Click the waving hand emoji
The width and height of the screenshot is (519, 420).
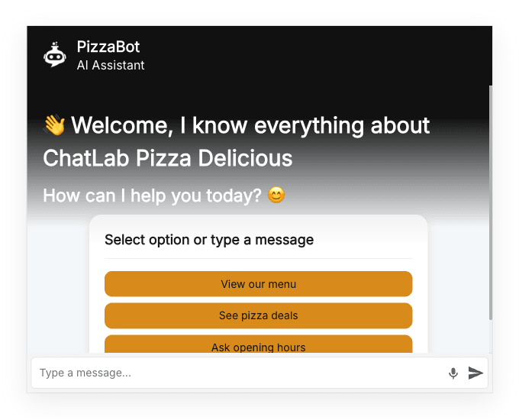[54, 124]
